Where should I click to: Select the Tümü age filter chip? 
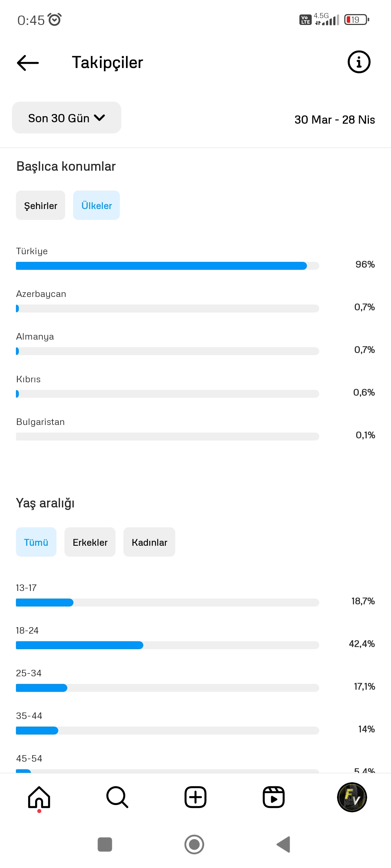(36, 542)
